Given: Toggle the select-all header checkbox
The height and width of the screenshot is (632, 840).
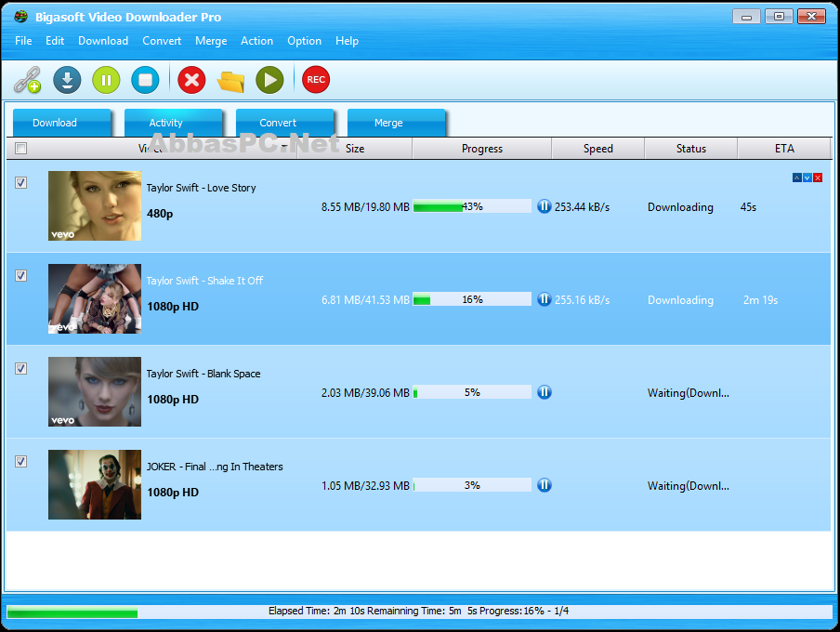Looking at the screenshot, I should click(x=20, y=149).
